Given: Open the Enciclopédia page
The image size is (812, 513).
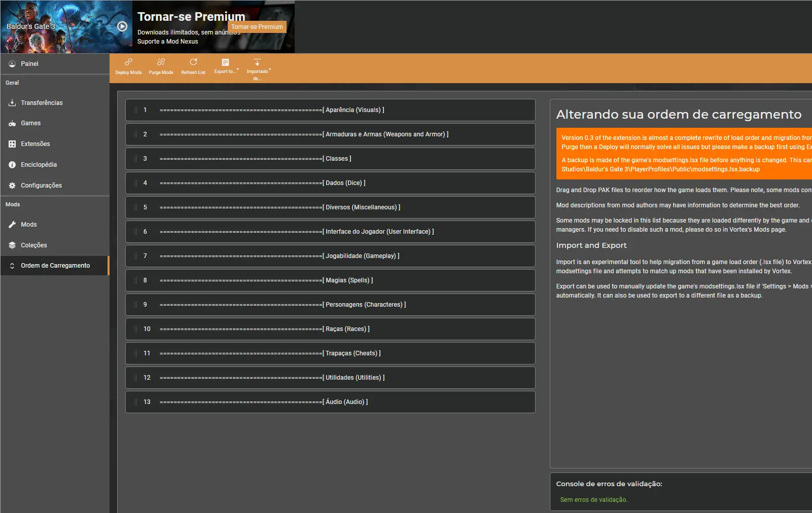Looking at the screenshot, I should tap(55, 165).
